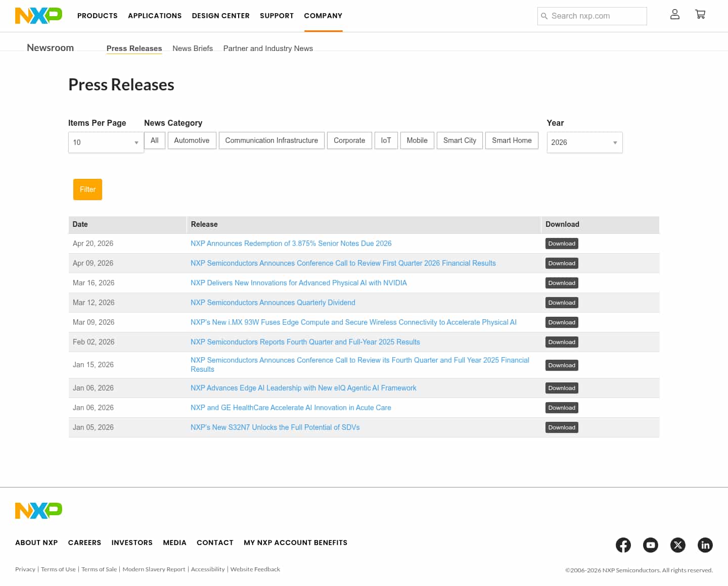Open NXP's LinkedIn icon
728x586 pixels.
pos(705,545)
